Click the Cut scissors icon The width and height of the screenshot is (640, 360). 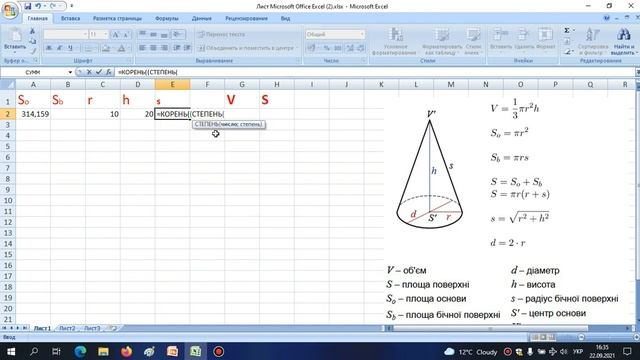32,31
